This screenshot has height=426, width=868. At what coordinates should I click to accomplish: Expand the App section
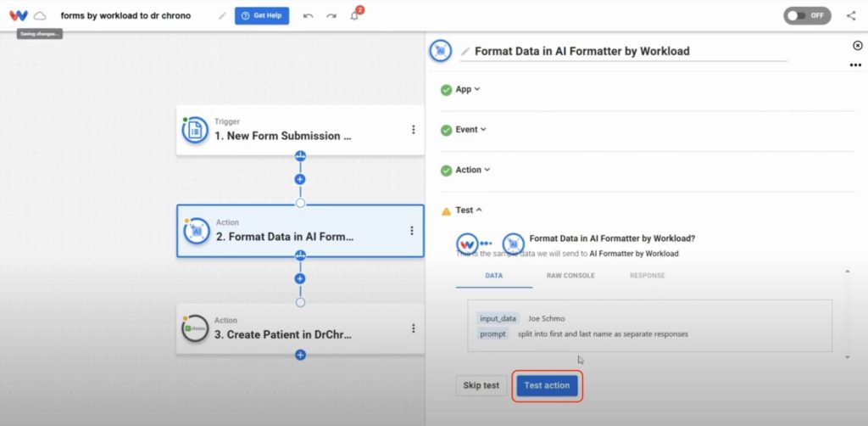468,89
